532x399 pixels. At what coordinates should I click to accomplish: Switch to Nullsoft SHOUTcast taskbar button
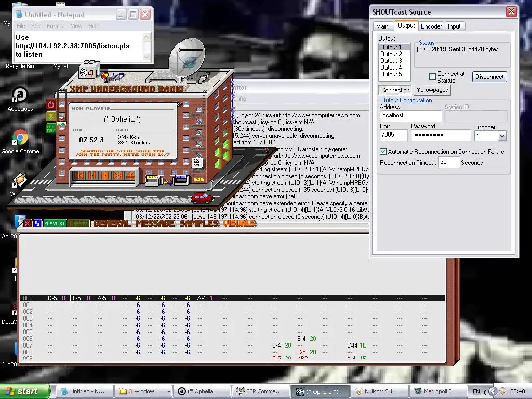point(378,391)
